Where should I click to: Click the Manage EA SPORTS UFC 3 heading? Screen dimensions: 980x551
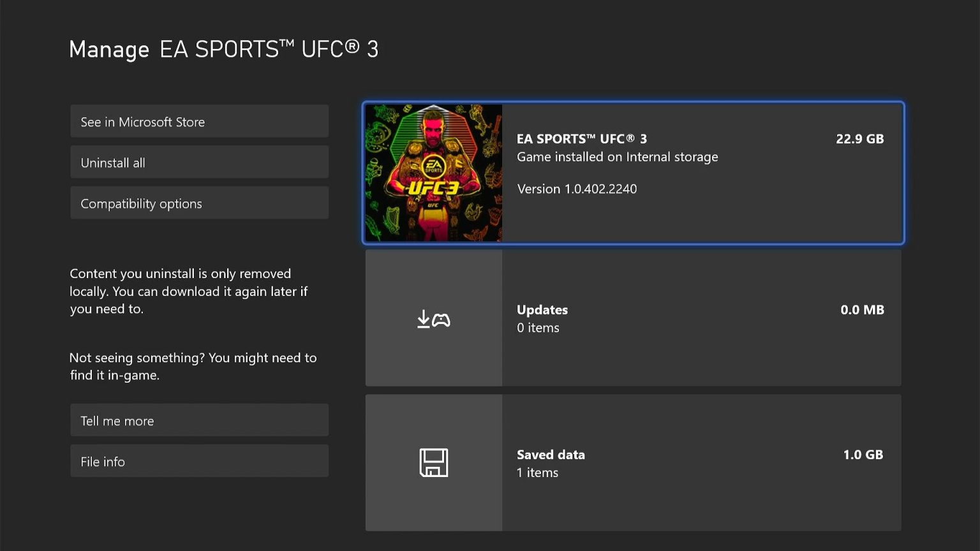(224, 49)
